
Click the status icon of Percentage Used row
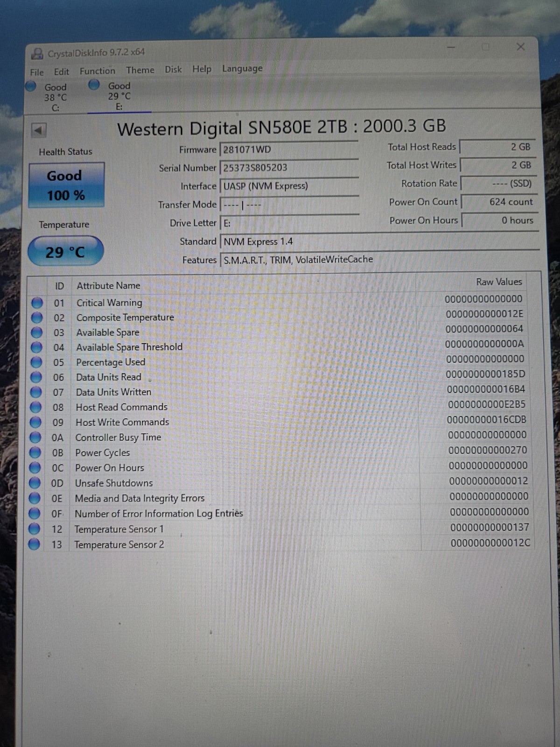click(36, 363)
